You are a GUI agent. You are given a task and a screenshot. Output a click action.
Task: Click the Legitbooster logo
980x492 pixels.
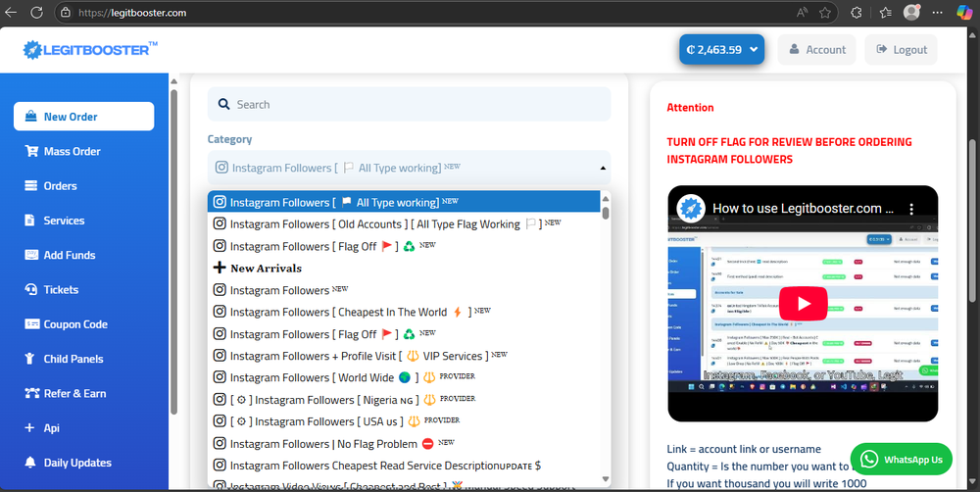pos(90,49)
